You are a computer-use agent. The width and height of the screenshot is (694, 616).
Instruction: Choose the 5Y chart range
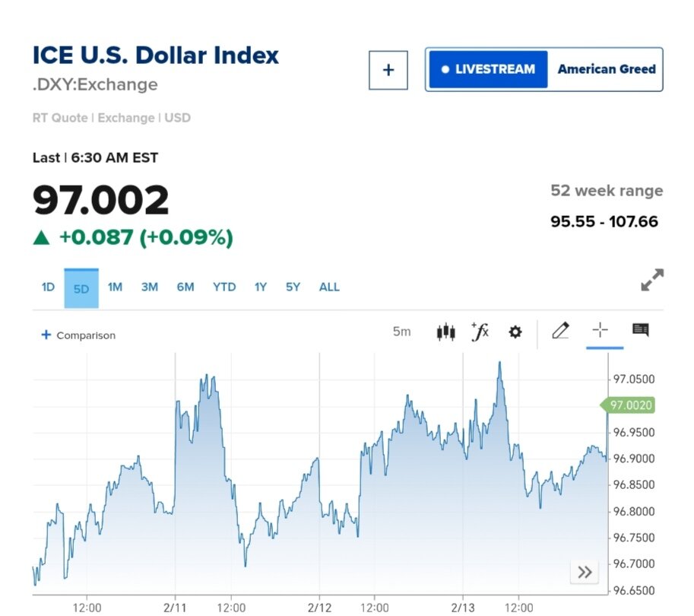click(293, 287)
